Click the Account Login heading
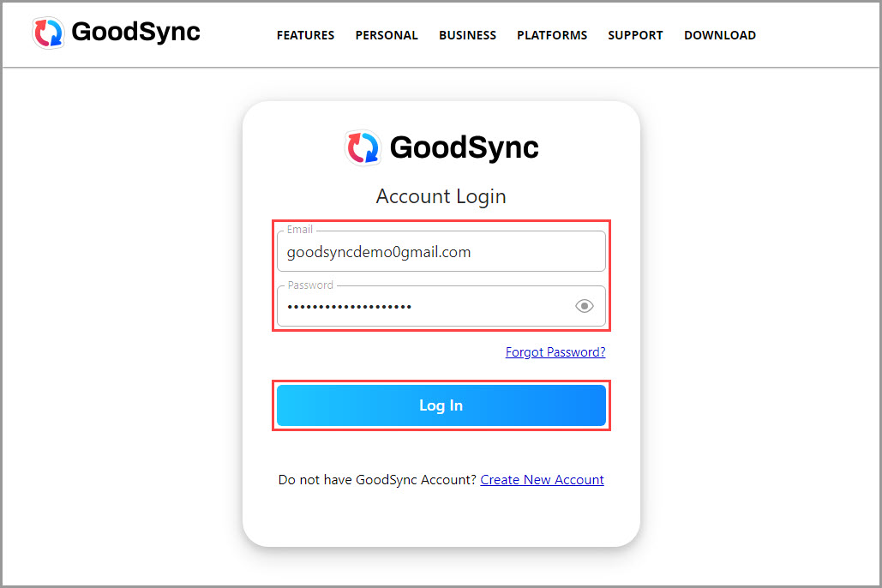The width and height of the screenshot is (882, 588). pos(441,196)
